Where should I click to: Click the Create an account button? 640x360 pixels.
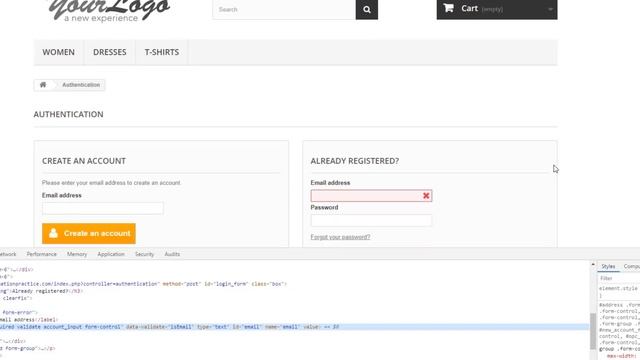tap(89, 233)
